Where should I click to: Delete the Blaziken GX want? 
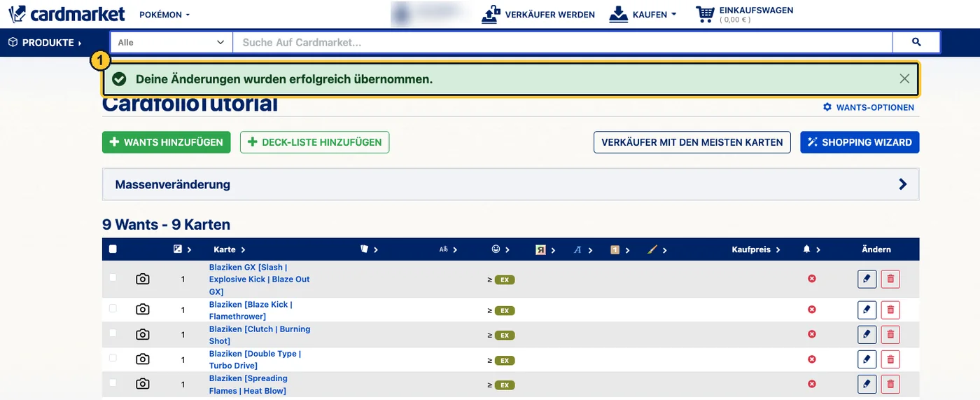point(890,279)
